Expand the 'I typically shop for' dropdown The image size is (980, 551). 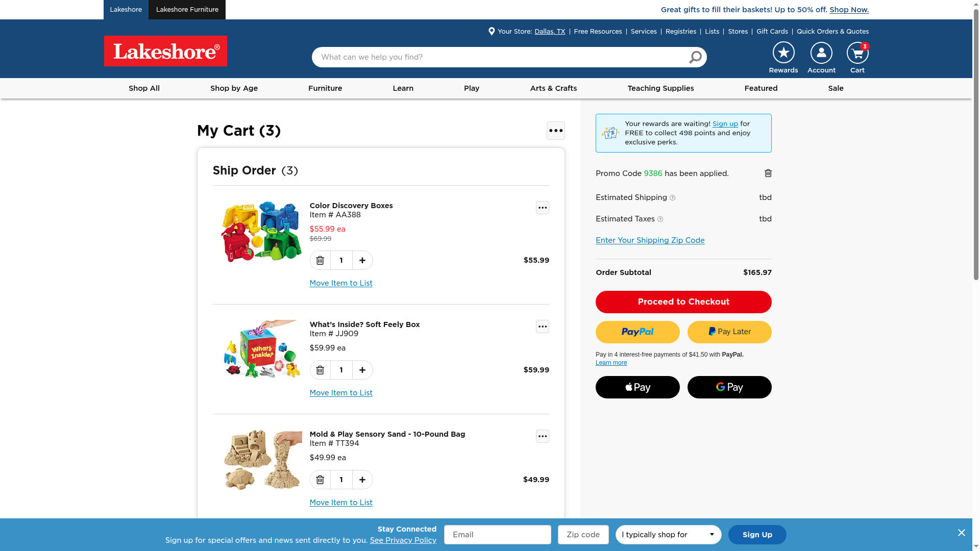pyautogui.click(x=668, y=535)
